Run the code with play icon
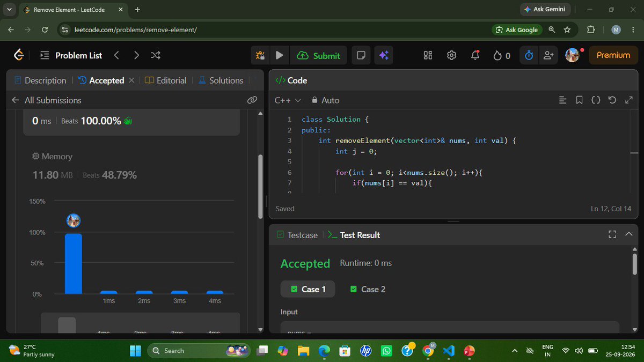Viewport: 644px width, 362px height. click(x=279, y=55)
